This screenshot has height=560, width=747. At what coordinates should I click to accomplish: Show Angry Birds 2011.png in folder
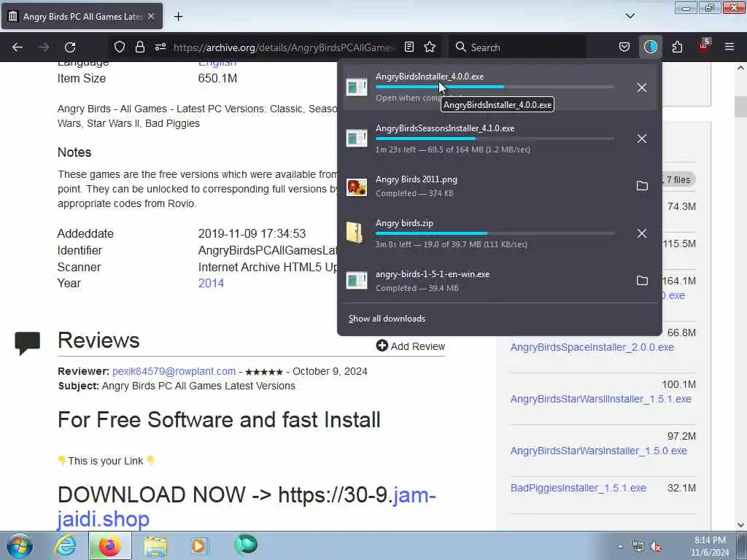point(642,186)
